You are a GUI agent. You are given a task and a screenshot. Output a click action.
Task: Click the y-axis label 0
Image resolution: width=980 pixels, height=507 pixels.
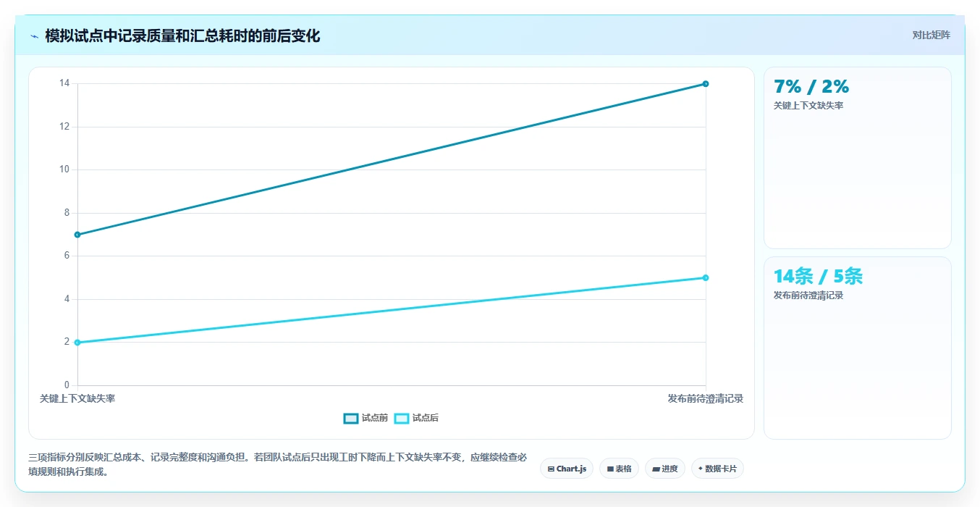67,385
